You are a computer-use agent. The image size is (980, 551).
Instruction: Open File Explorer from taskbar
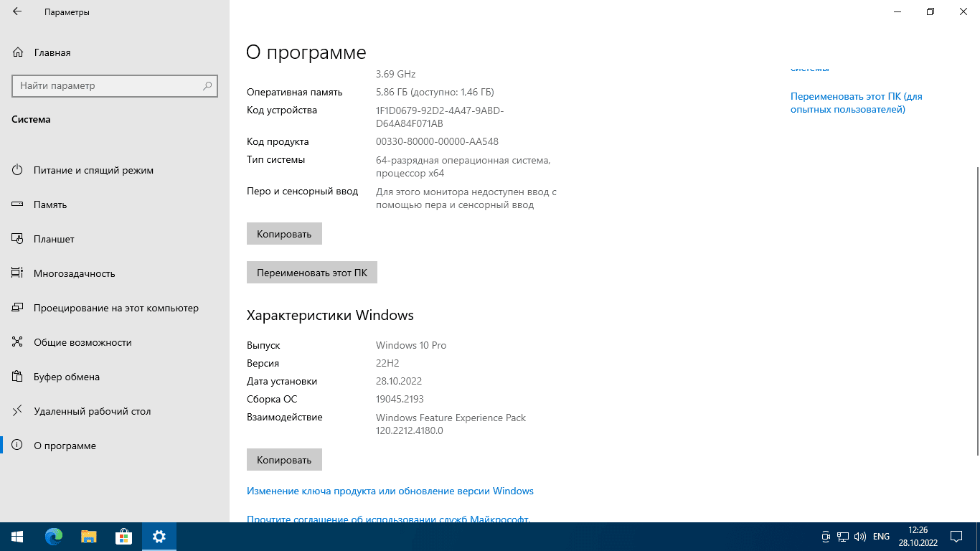click(88, 537)
